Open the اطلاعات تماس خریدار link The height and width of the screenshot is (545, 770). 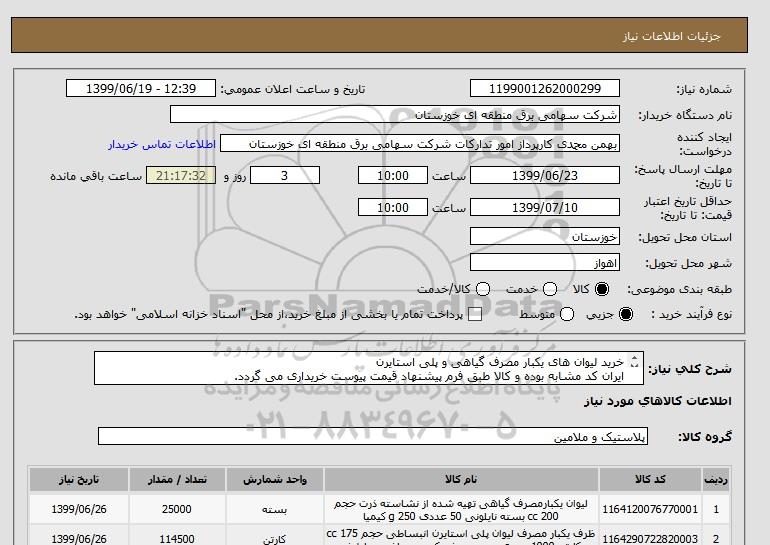[x=154, y=144]
